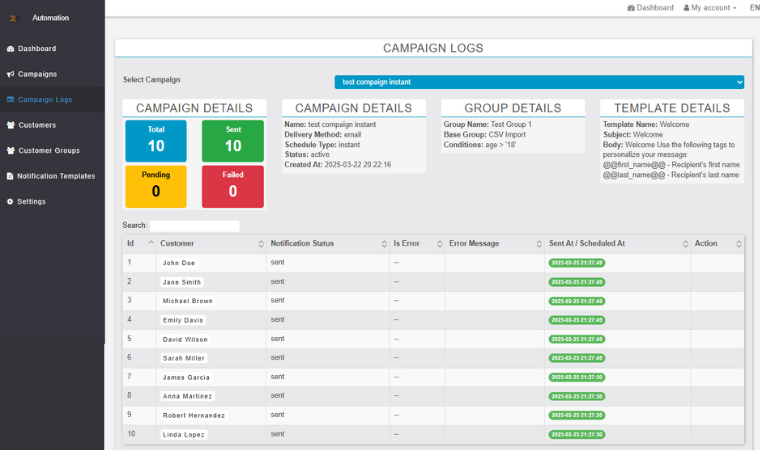Click customer Robert Hernandez
The width and height of the screenshot is (760, 450).
tap(194, 416)
